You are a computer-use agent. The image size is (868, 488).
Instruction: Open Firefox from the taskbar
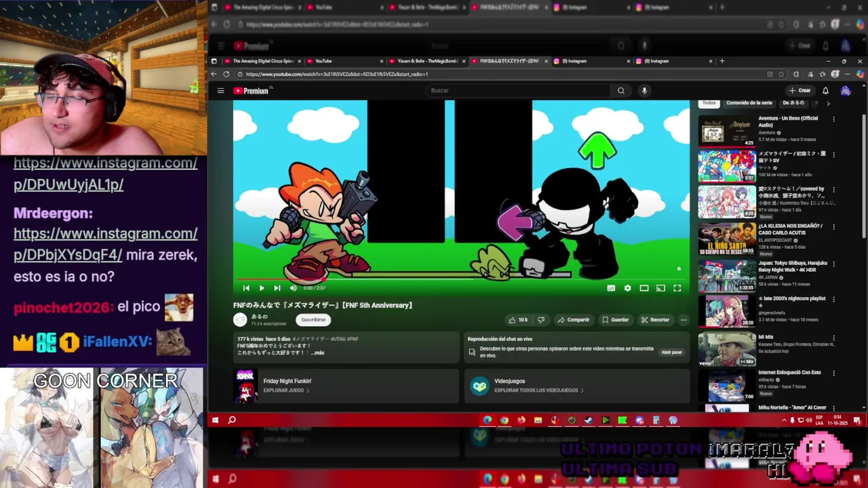521,420
